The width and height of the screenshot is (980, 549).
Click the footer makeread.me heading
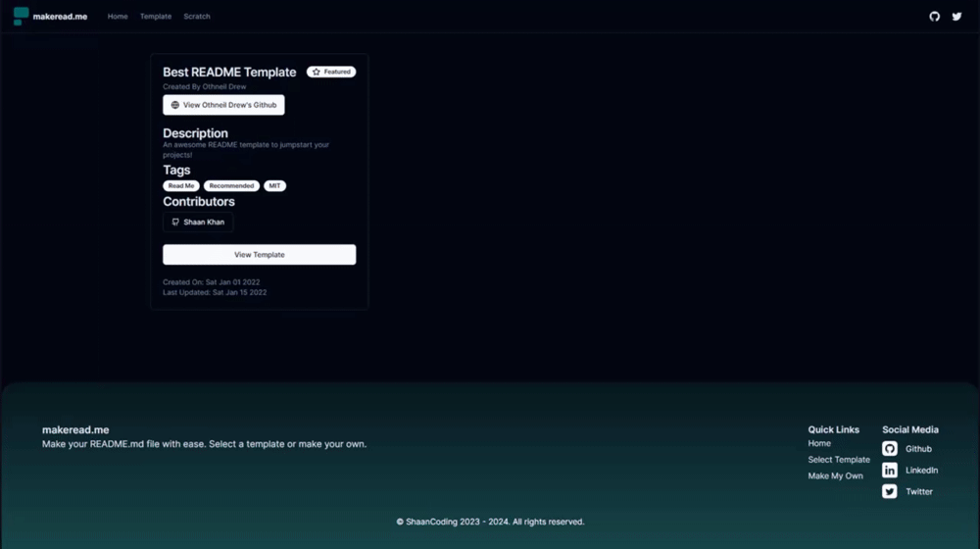pos(75,429)
